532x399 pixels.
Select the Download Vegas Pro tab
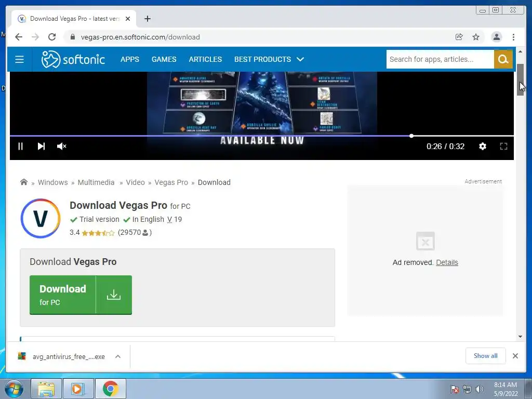pyautogui.click(x=74, y=19)
